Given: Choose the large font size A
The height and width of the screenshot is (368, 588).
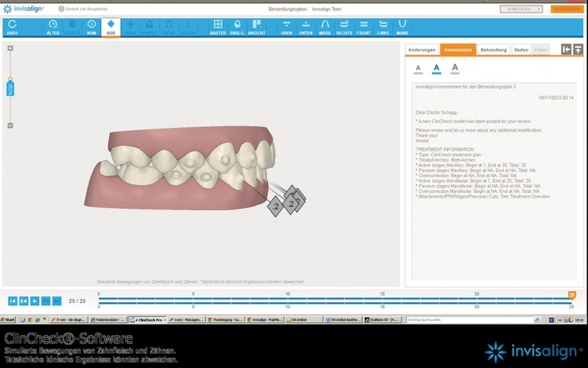Looking at the screenshot, I should coord(455,68).
